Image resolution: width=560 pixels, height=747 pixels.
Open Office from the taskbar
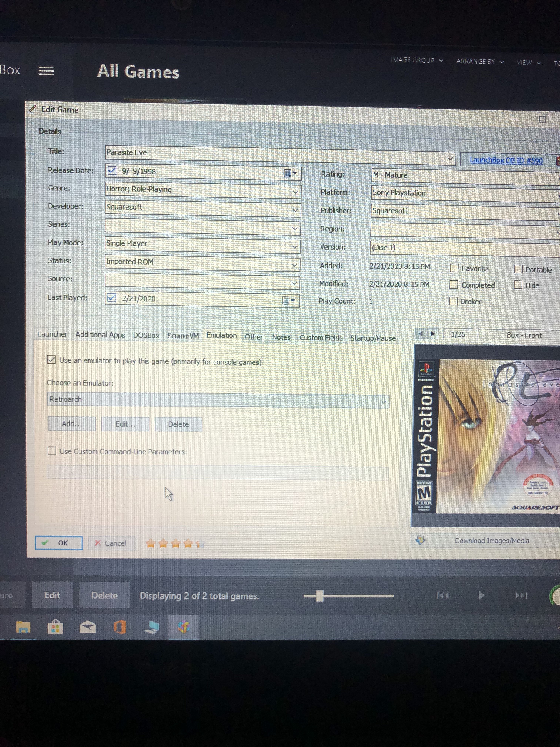[x=120, y=627]
